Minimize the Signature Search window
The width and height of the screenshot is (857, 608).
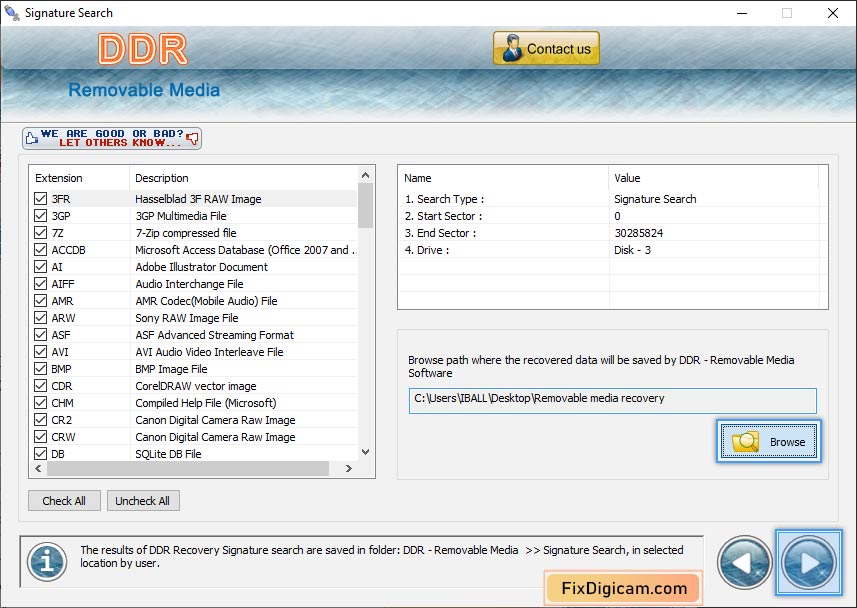coord(742,13)
